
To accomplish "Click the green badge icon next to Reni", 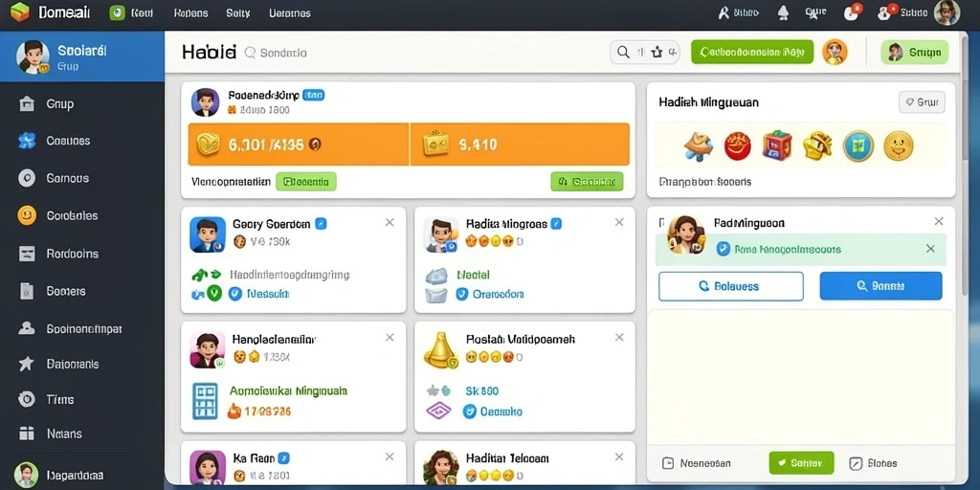I will 117,12.
